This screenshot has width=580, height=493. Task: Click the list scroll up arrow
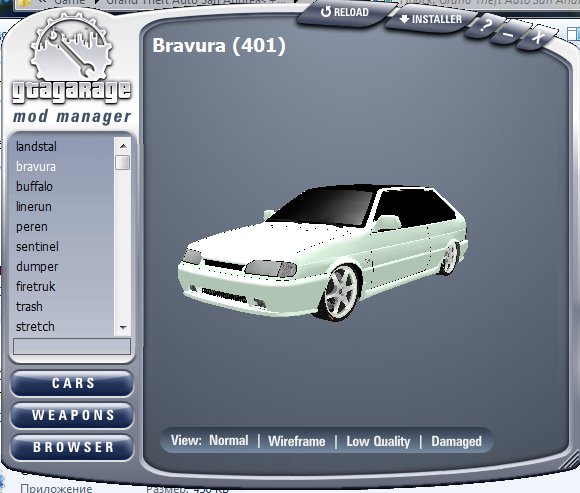(123, 146)
